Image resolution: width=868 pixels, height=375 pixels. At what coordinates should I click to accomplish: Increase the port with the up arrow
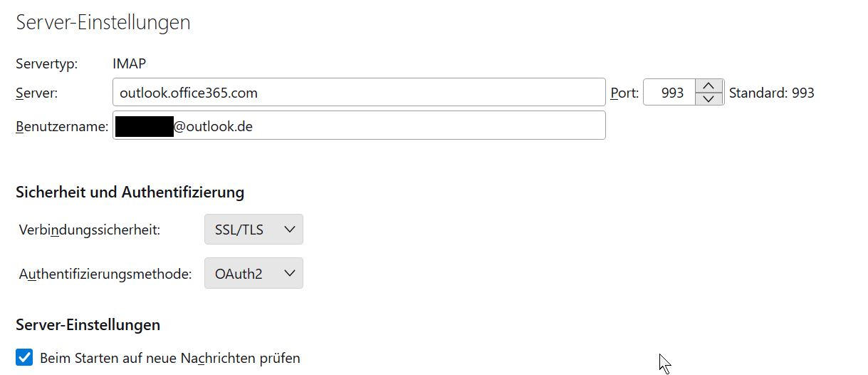(x=708, y=86)
